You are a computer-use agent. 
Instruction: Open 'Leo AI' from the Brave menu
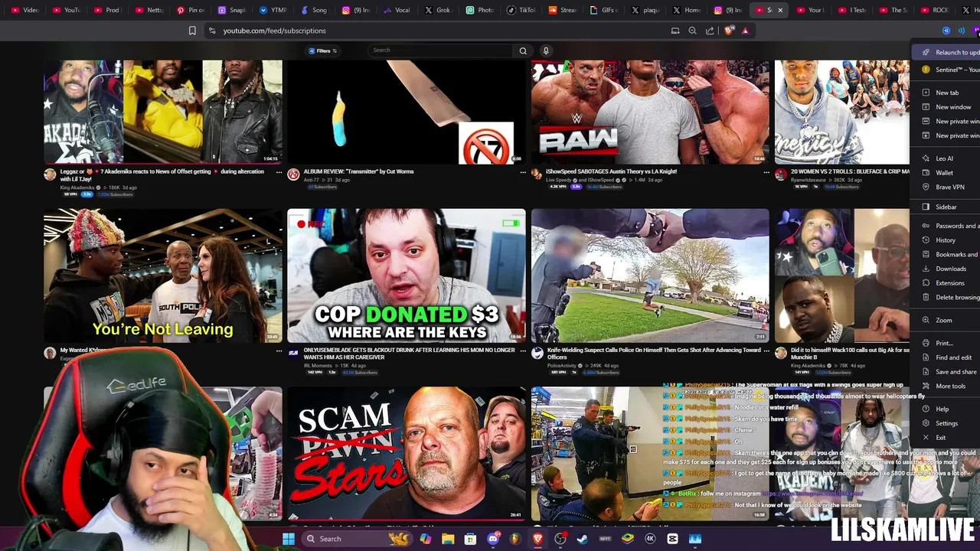(x=946, y=158)
